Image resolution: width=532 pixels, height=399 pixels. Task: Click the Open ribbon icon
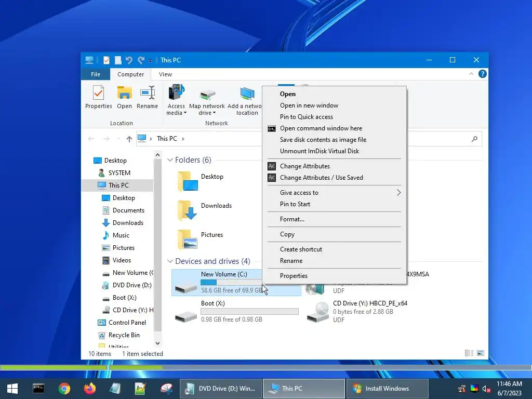coord(124,97)
